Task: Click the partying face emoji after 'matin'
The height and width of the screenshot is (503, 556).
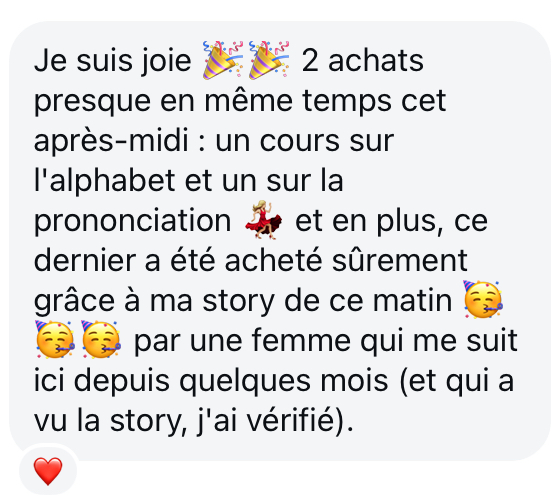Action: tap(483, 299)
